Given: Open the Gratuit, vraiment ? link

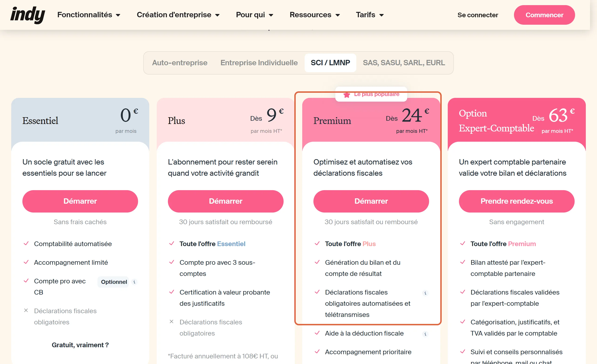Looking at the screenshot, I should (x=80, y=345).
